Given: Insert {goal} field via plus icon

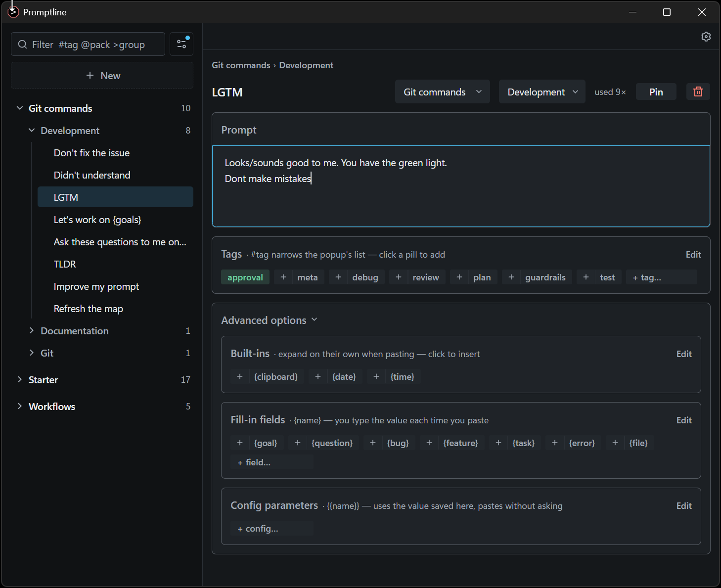Looking at the screenshot, I should (240, 443).
